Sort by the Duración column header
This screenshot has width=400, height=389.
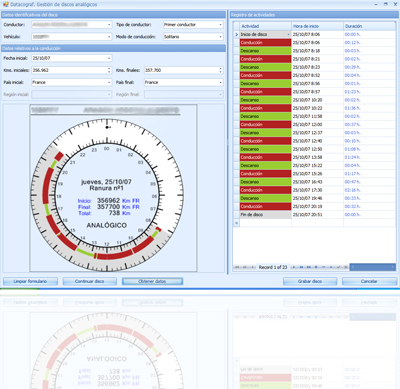369,26
